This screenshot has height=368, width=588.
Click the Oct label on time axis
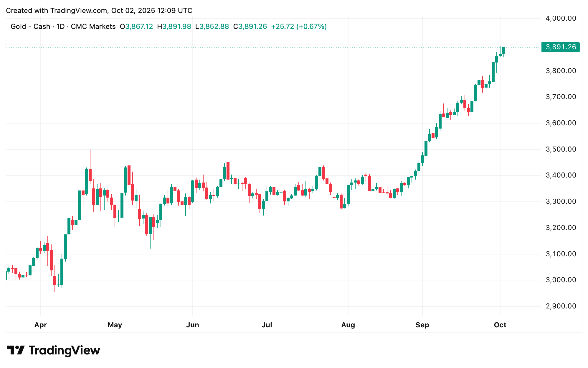click(x=500, y=325)
